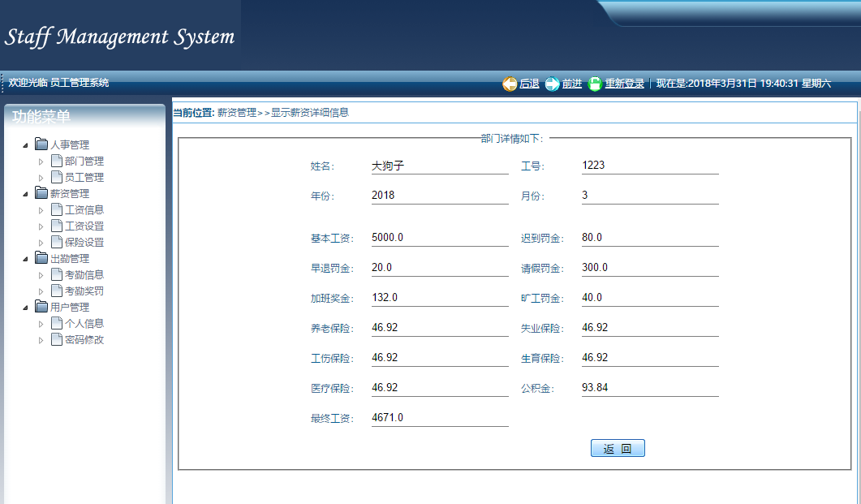Click the page icon next to 密码修改

(x=57, y=339)
